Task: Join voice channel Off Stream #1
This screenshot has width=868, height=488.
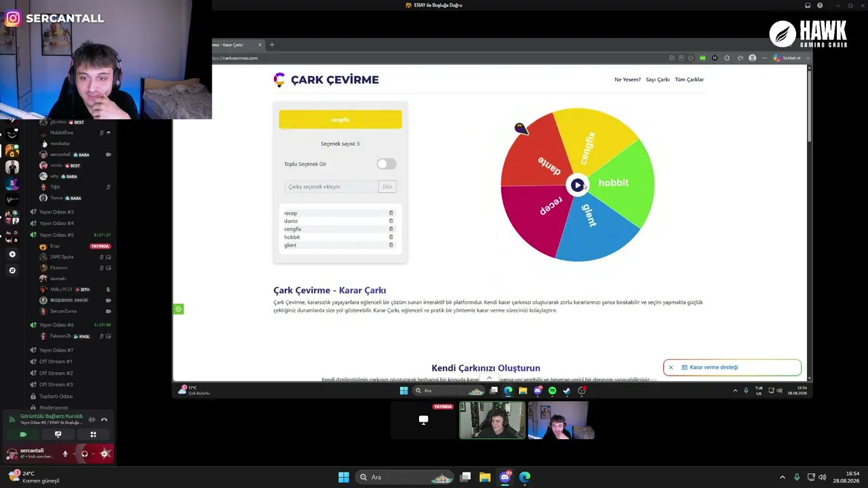Action: pos(56,361)
